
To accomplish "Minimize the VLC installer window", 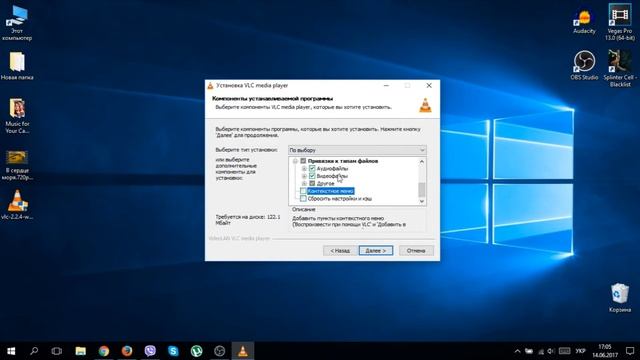I will 386,86.
